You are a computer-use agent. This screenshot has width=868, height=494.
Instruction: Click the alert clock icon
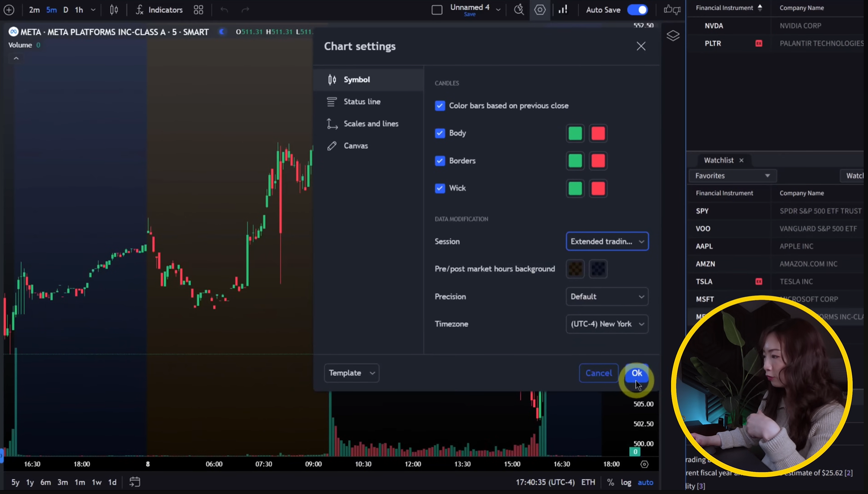click(x=519, y=10)
